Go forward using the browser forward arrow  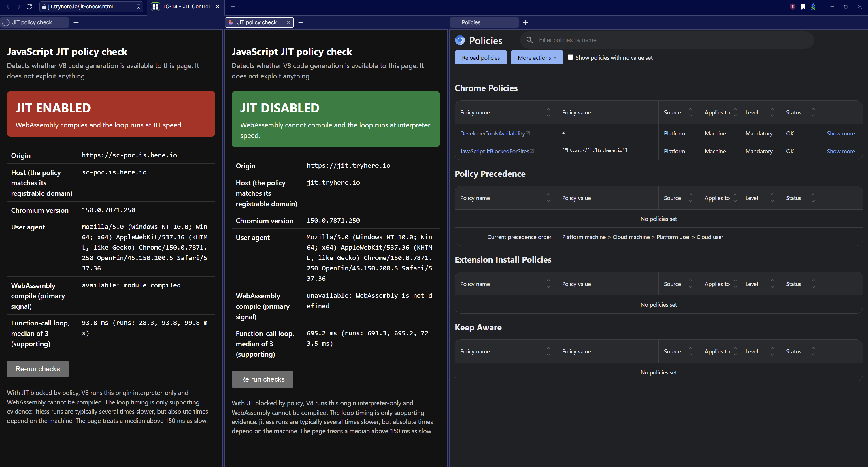pos(19,6)
